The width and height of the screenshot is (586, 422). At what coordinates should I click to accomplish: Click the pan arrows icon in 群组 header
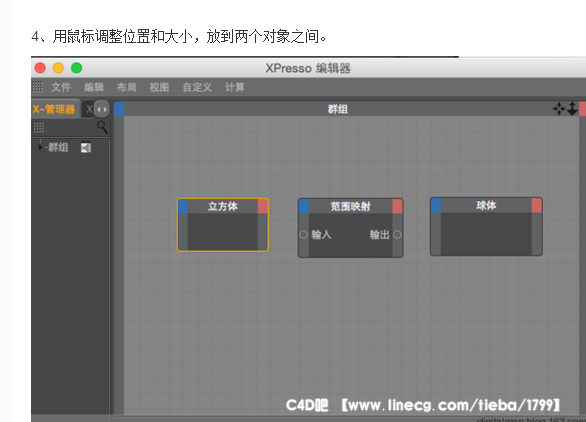coord(559,109)
